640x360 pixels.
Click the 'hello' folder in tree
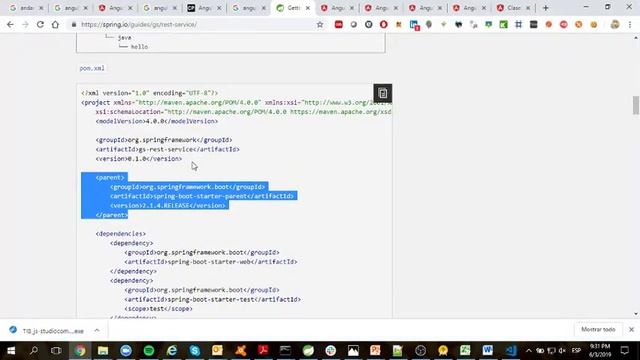point(139,47)
